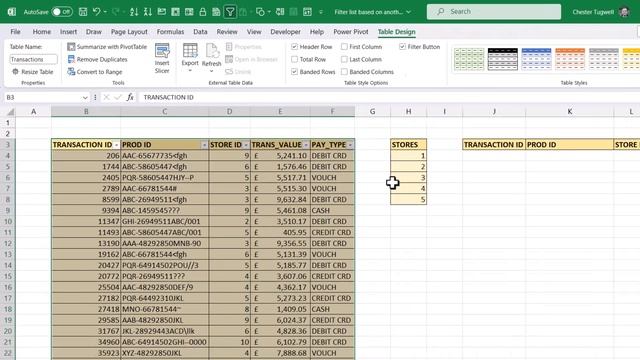The width and height of the screenshot is (640, 360).
Task: Open the TRANS_VALUE filter dropdown
Action: [x=306, y=145]
